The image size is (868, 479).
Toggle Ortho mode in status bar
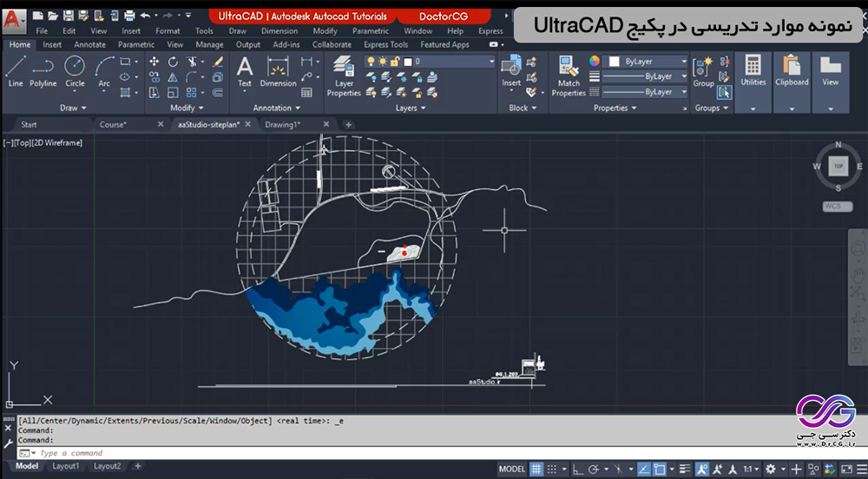click(578, 469)
